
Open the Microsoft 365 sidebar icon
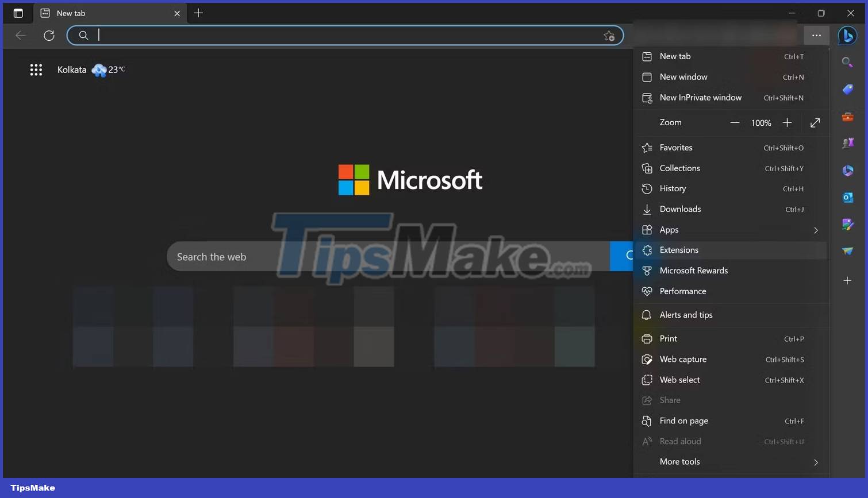(848, 170)
